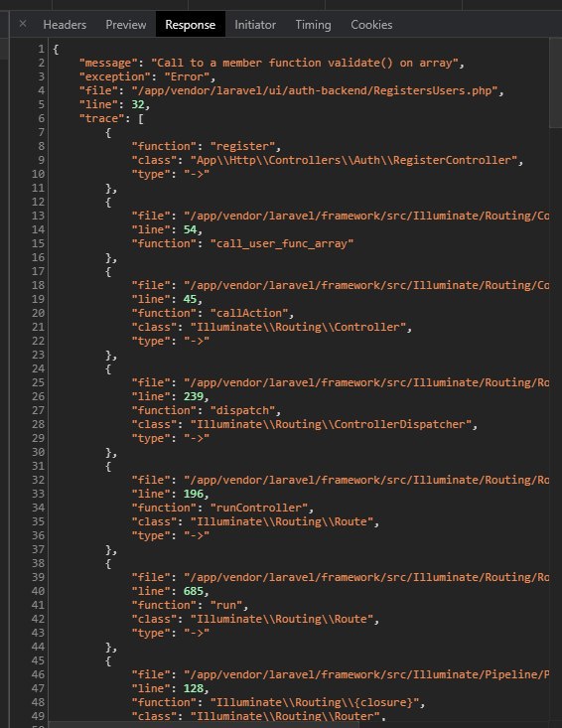Screen dimensions: 562x728
Task: Click the line value 685
Action: 194,592
